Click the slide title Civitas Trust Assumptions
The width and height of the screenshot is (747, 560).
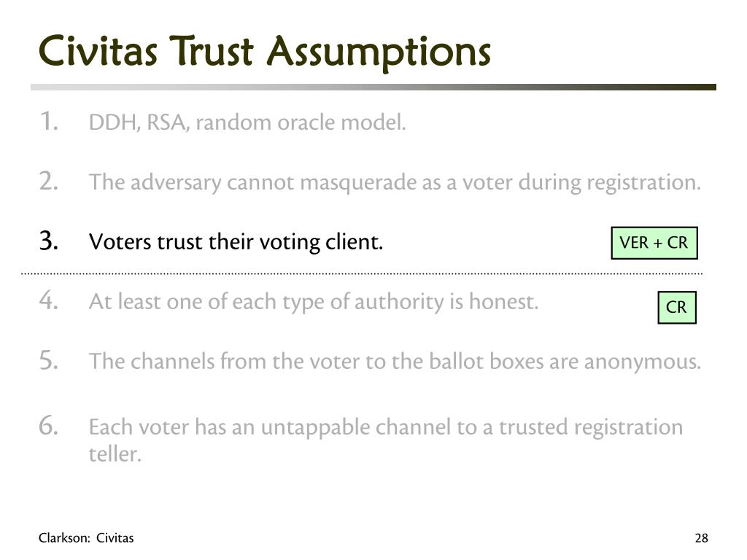(264, 52)
